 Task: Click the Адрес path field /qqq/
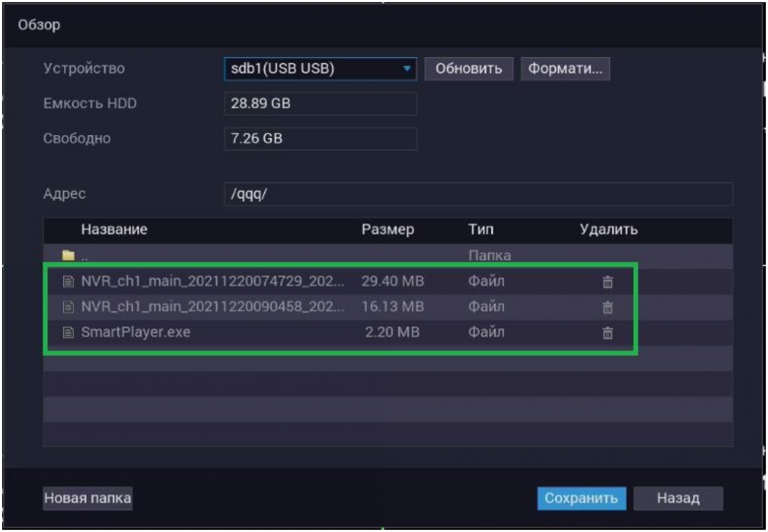click(x=478, y=194)
